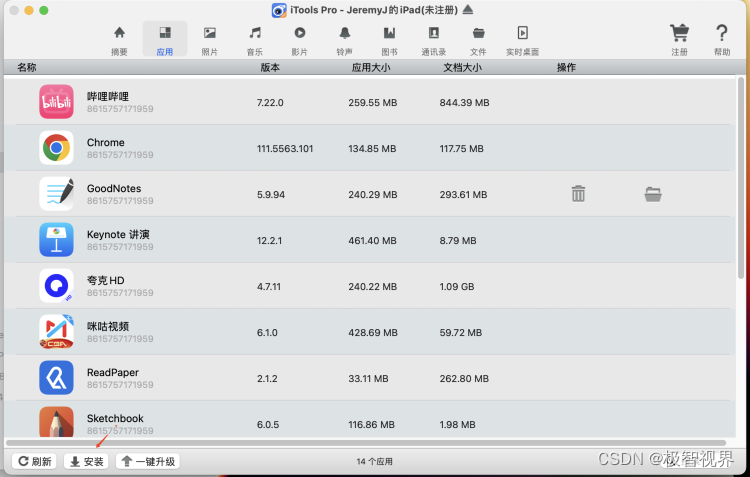Sort by the 版本 column header

270,67
